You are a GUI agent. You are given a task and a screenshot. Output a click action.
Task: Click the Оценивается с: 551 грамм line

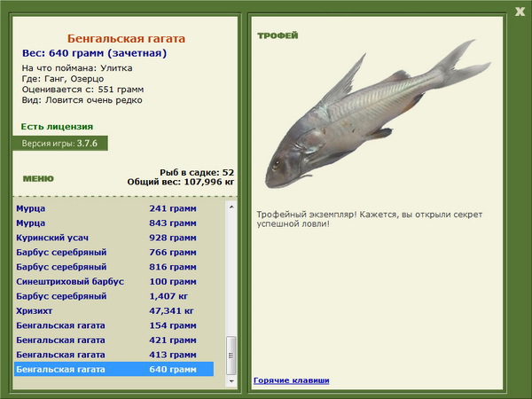pyautogui.click(x=82, y=90)
